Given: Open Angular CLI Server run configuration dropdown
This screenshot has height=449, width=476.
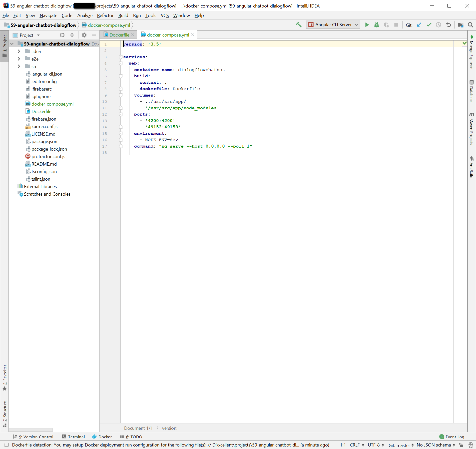Looking at the screenshot, I should 333,25.
